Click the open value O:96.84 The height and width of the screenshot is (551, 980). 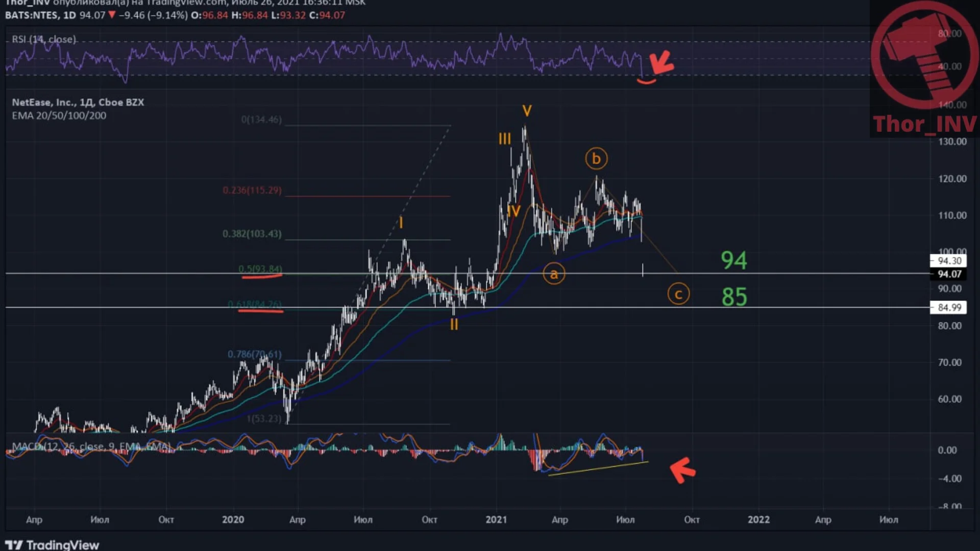coord(209,15)
